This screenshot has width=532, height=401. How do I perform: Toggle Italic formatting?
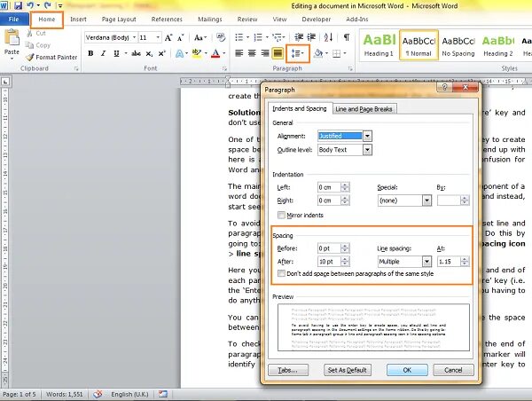click(x=103, y=53)
